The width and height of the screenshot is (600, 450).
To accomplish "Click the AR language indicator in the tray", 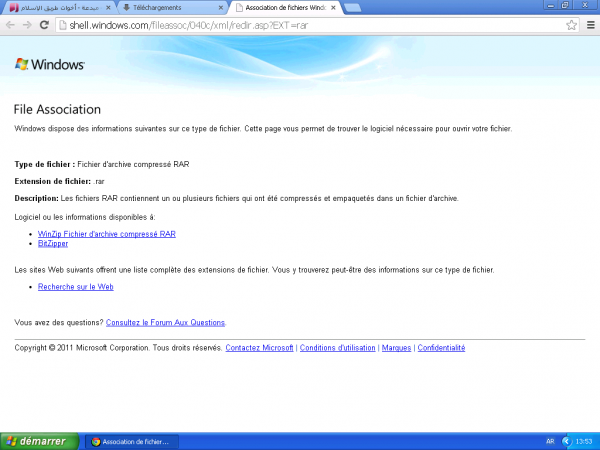I will [x=550, y=442].
